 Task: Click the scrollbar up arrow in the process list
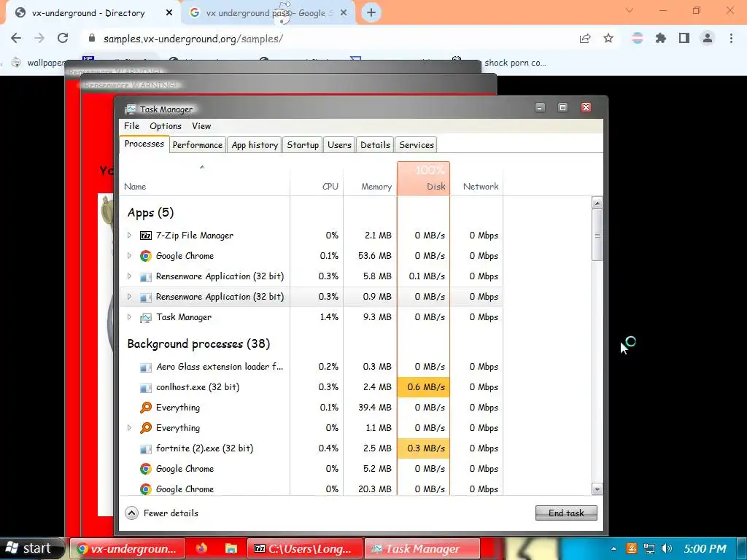click(597, 203)
